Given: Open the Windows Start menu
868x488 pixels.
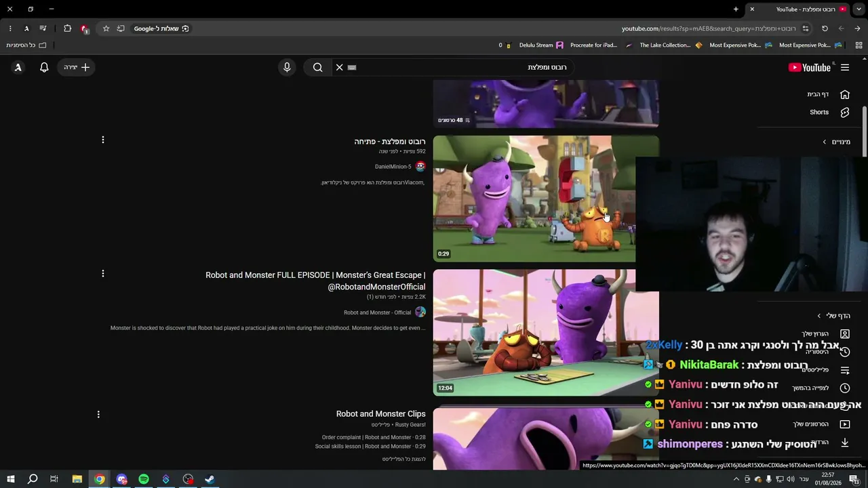Looking at the screenshot, I should 10,479.
